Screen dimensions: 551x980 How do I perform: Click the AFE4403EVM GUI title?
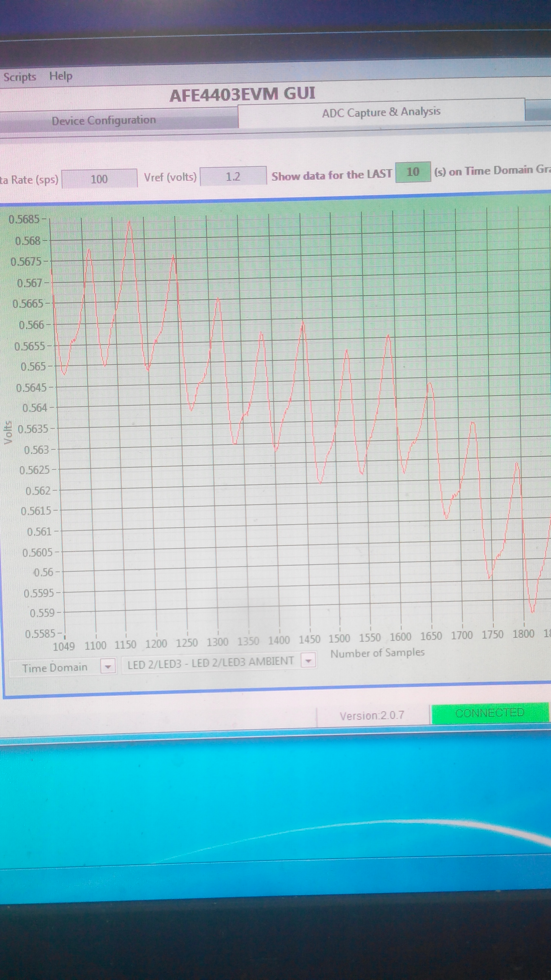243,94
